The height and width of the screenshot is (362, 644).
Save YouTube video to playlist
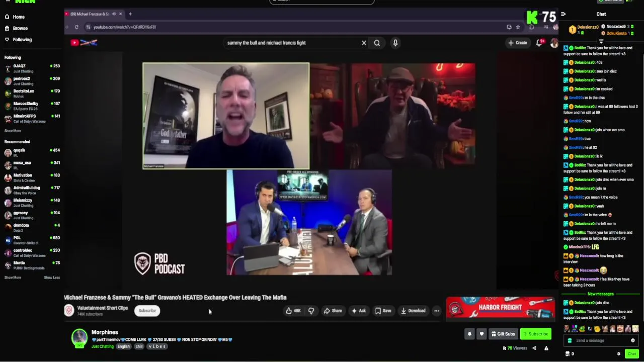click(383, 311)
